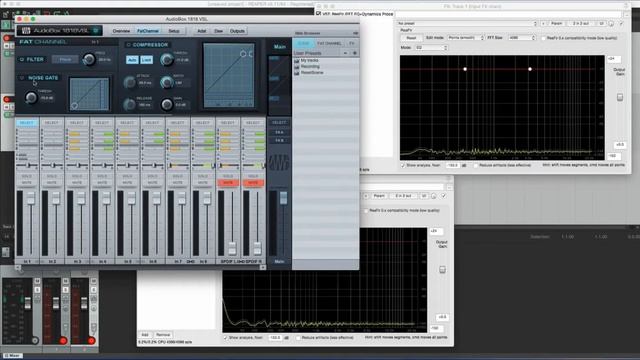Click the FX B button on Main channel
640x360 pixels.
click(279, 140)
